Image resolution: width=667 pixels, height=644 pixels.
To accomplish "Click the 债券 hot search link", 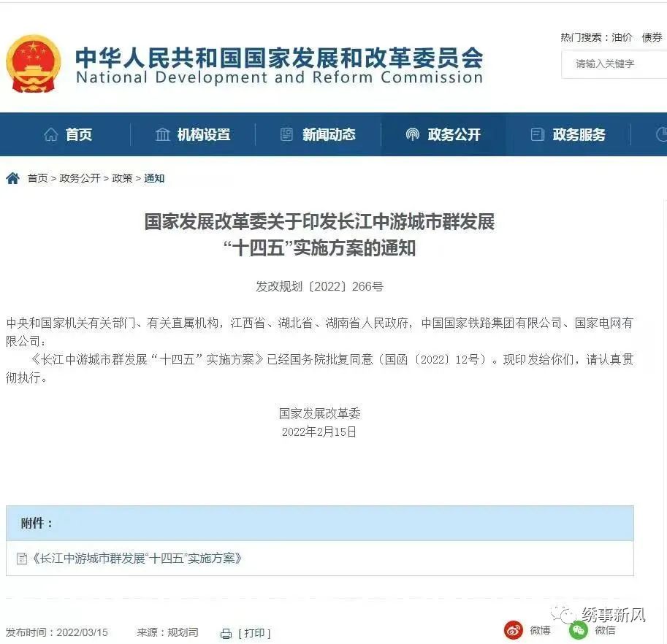I will point(652,37).
